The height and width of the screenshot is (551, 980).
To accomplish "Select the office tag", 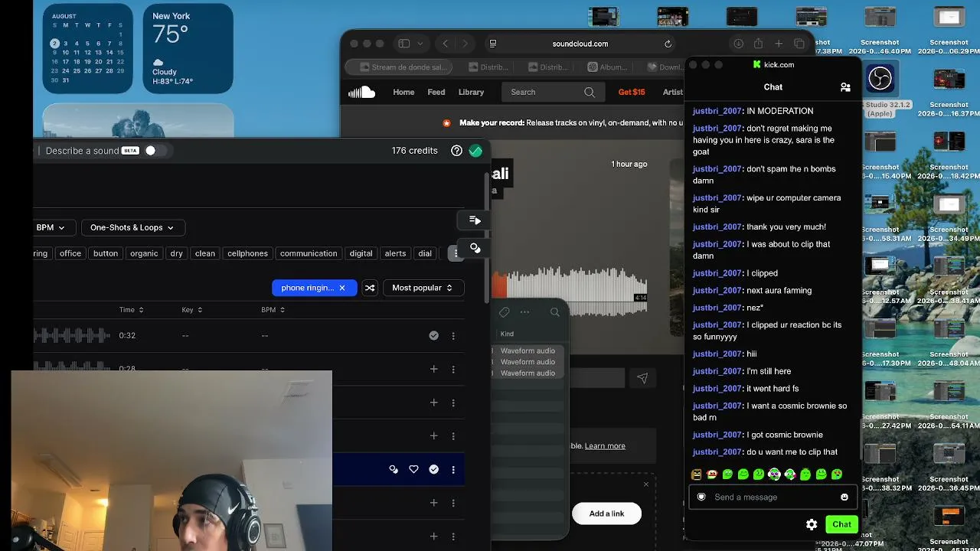I will (70, 253).
